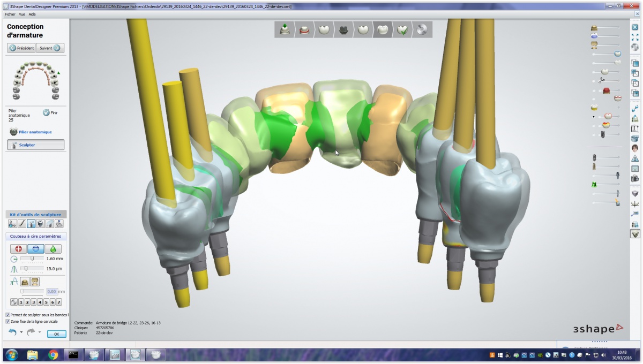This screenshot has width=643, height=364.
Task: Click the Suivant button
Action: coord(51,48)
